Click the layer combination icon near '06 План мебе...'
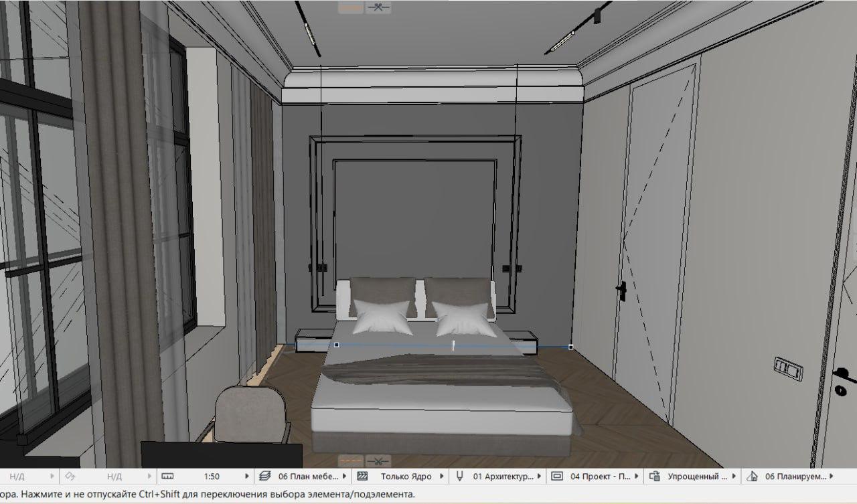This screenshot has width=857, height=504. pos(266,477)
